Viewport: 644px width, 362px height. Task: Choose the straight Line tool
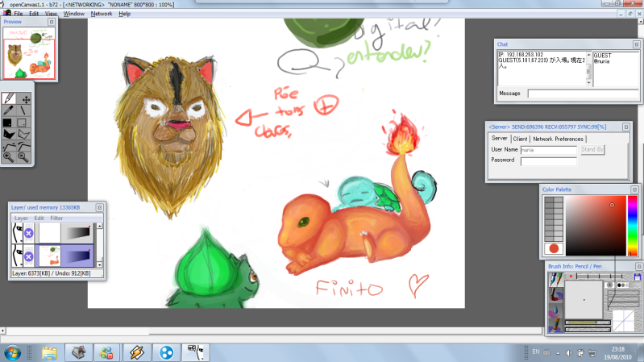point(24,110)
